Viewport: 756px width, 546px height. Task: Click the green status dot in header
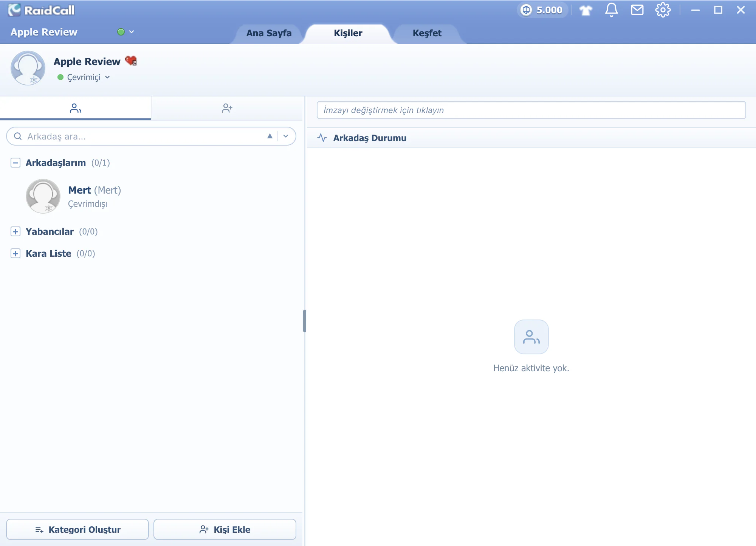pos(121,32)
